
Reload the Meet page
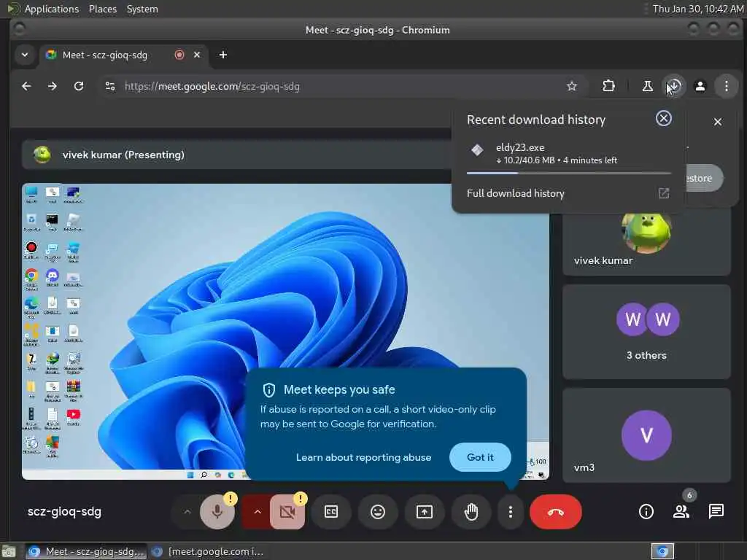pyautogui.click(x=79, y=86)
